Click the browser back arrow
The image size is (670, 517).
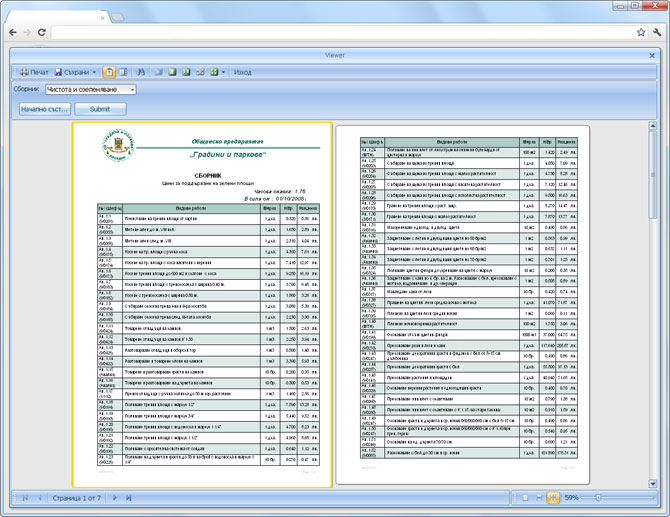tap(13, 32)
